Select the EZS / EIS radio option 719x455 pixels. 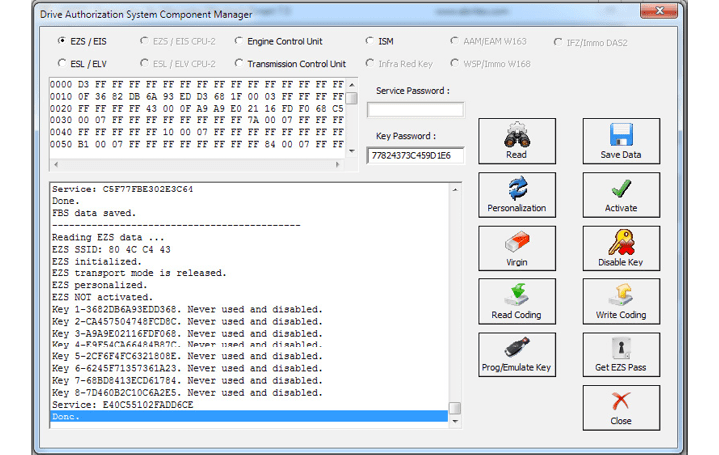tap(63, 42)
